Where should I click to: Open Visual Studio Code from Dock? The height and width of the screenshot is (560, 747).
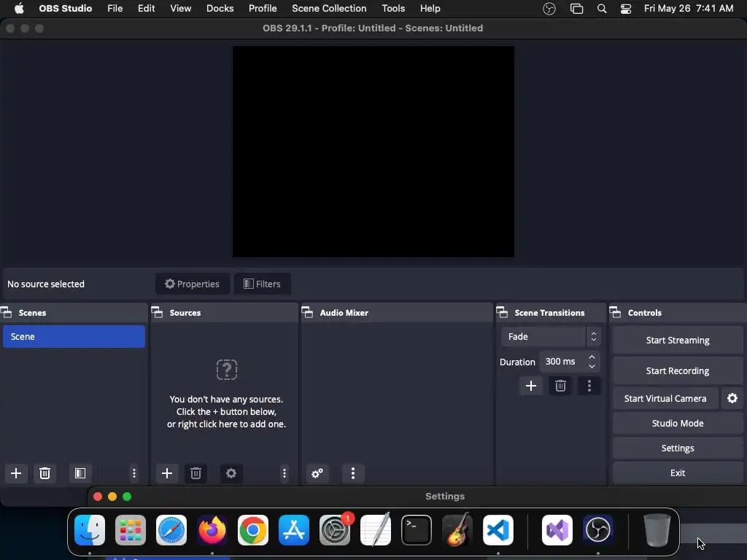pyautogui.click(x=498, y=530)
